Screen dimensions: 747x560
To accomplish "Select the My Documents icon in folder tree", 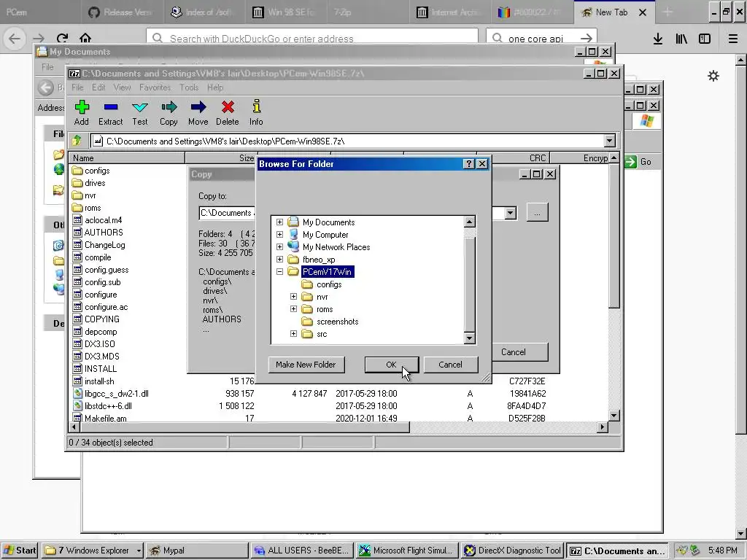I will (x=293, y=222).
